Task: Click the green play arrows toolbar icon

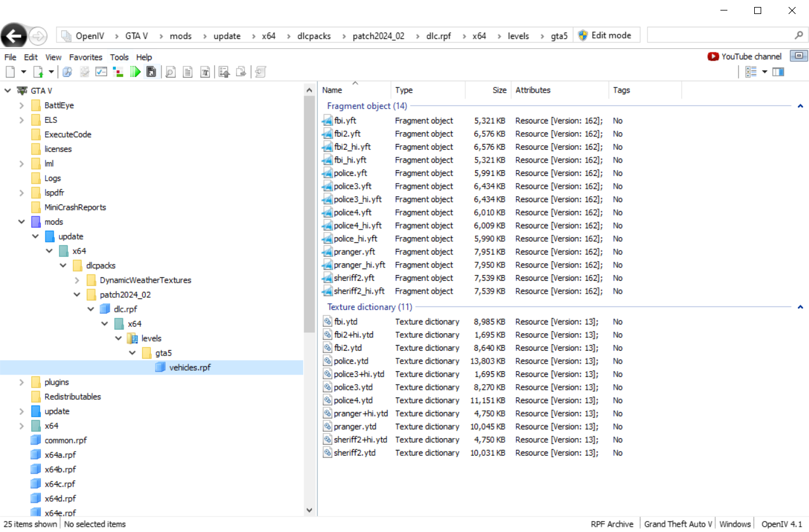Action: (135, 72)
